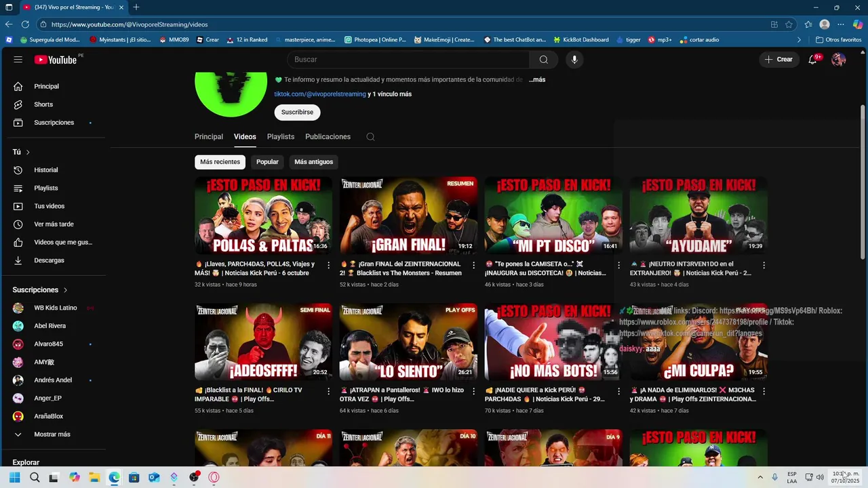Screen dimensions: 868x488
Task: Open Otros favoritos bookmarks folder
Action: [838, 40]
